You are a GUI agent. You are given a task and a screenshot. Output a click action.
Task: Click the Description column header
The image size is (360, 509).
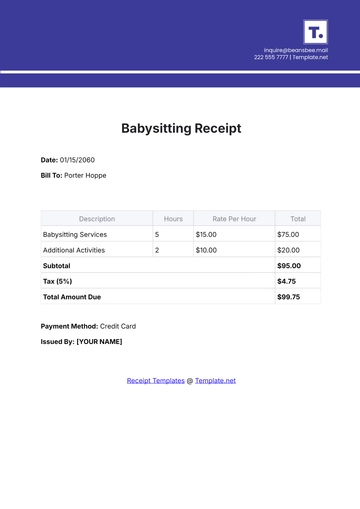click(97, 219)
